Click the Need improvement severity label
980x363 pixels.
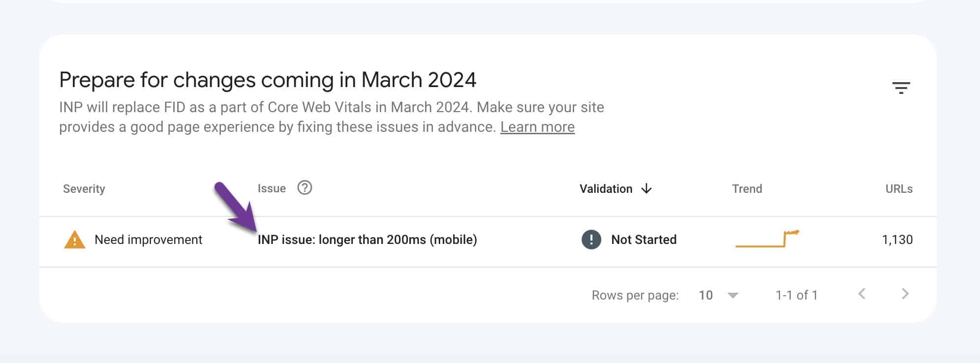(148, 240)
